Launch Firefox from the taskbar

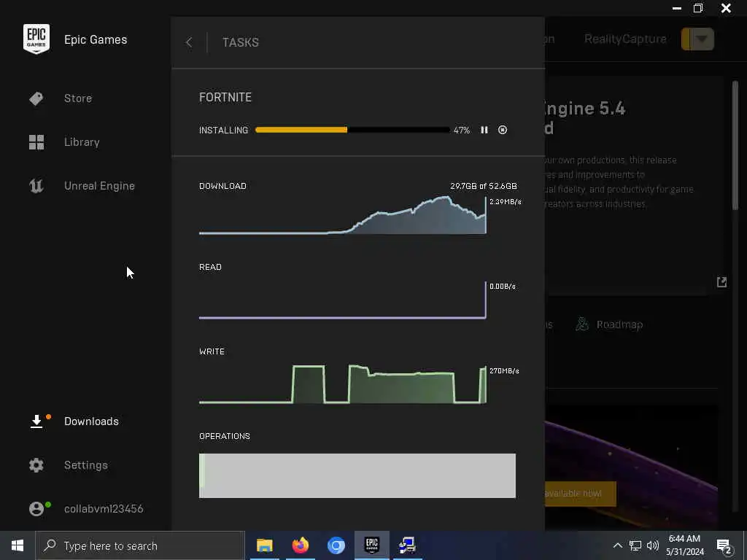(x=300, y=545)
